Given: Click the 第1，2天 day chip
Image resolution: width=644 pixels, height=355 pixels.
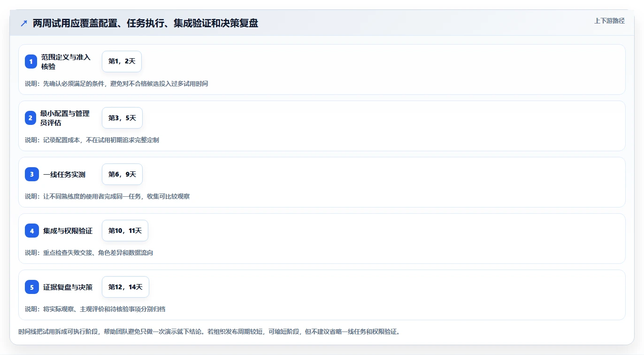Looking at the screenshot, I should 122,62.
